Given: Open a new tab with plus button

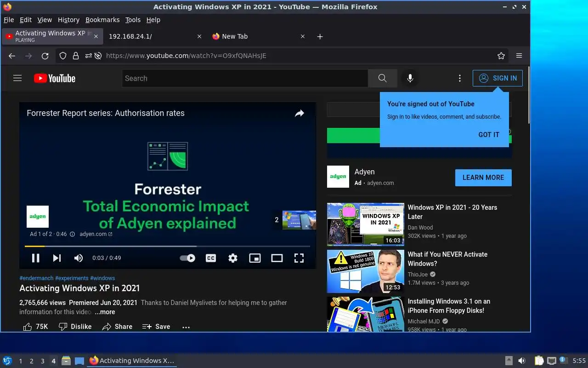Looking at the screenshot, I should click(320, 36).
